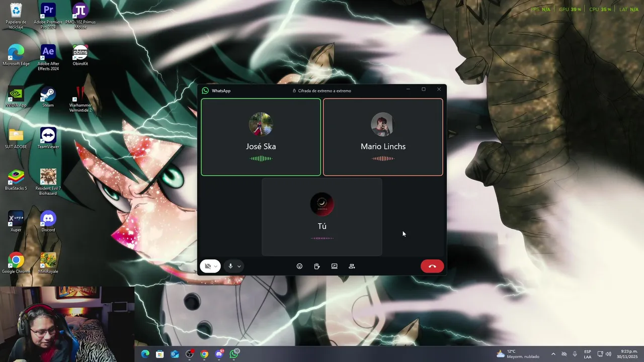Open camera options dropdown arrow
644x362 pixels.
pyautogui.click(x=216, y=266)
